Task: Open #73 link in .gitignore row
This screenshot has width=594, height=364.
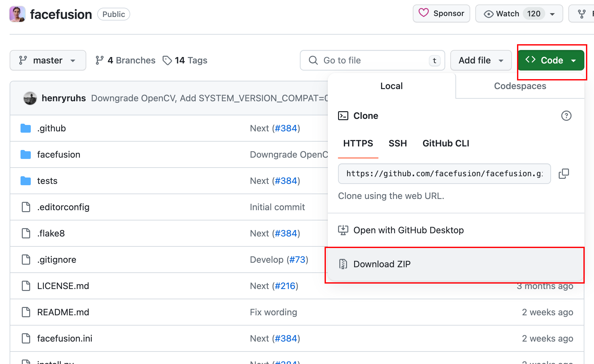Action: click(297, 260)
